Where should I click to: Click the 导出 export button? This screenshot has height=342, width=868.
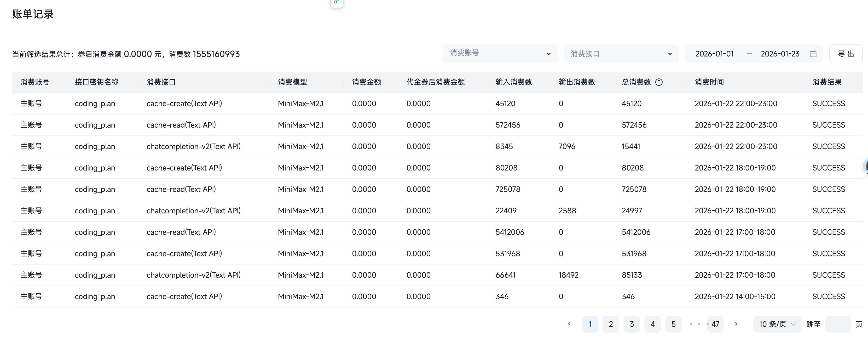tap(846, 54)
